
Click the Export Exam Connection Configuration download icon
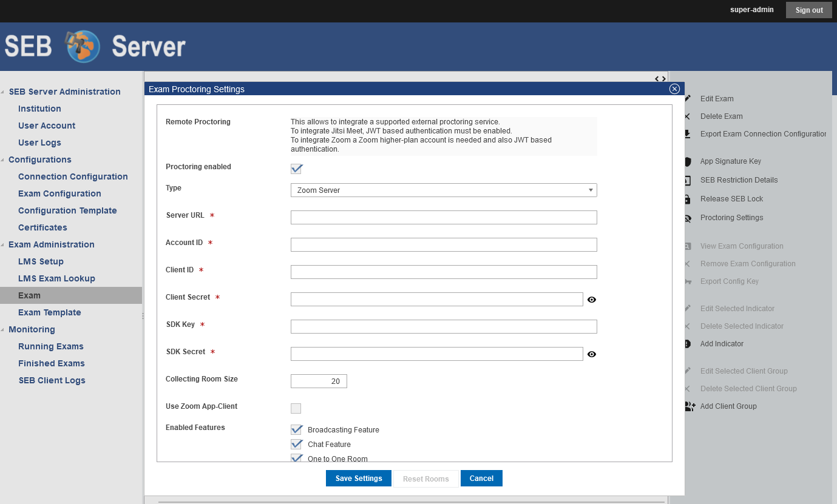tap(688, 134)
